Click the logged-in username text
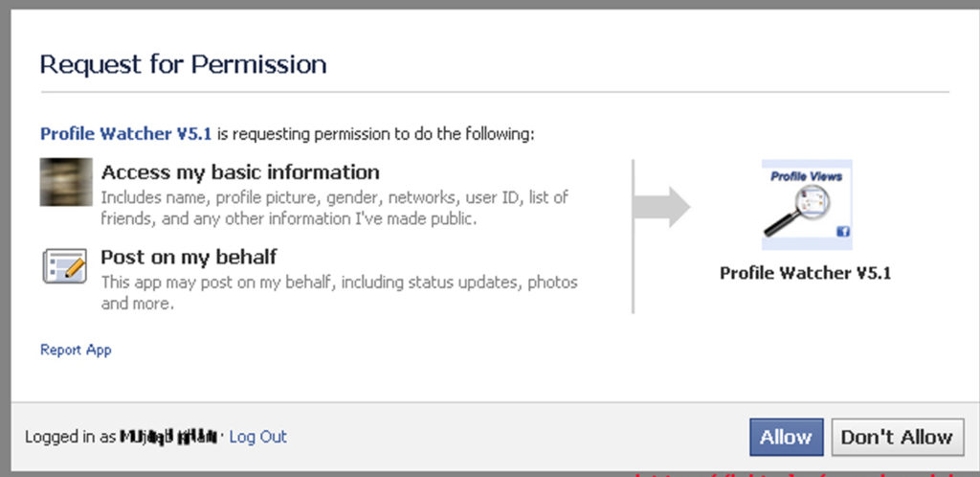The image size is (980, 477). point(168,437)
